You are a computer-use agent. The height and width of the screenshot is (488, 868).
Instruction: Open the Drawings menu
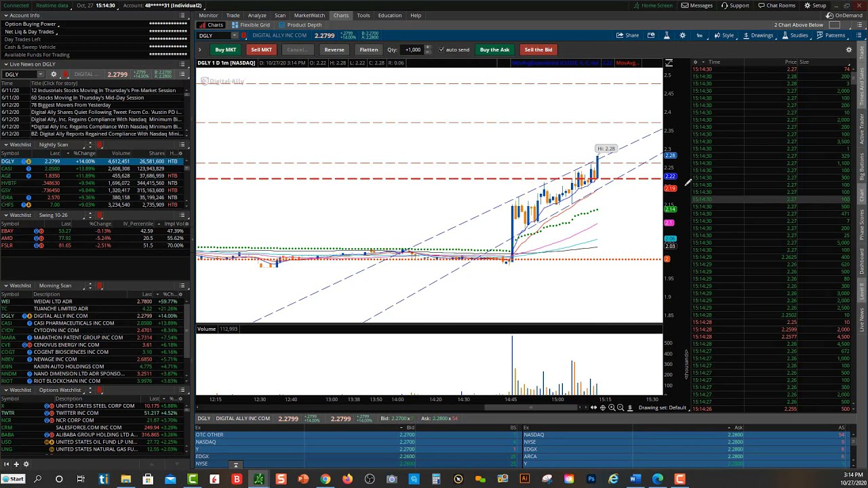click(x=757, y=35)
